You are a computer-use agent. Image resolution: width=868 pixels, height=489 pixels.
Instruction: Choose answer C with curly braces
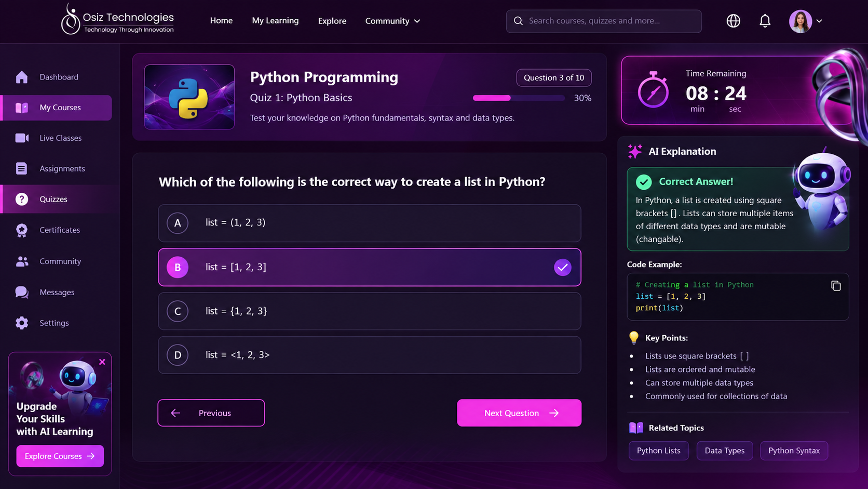[x=369, y=311]
